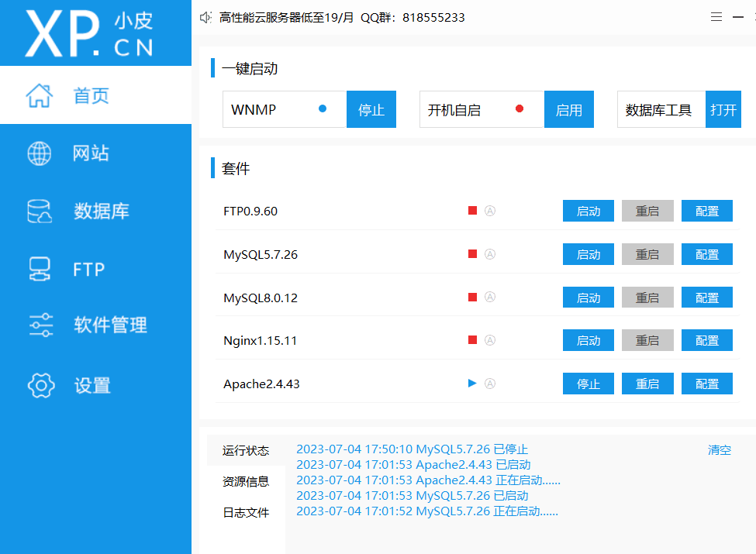The image size is (756, 554).
Task: Click log line '17:01:53 Apache2.4.43 已启动'
Action: tap(413, 464)
